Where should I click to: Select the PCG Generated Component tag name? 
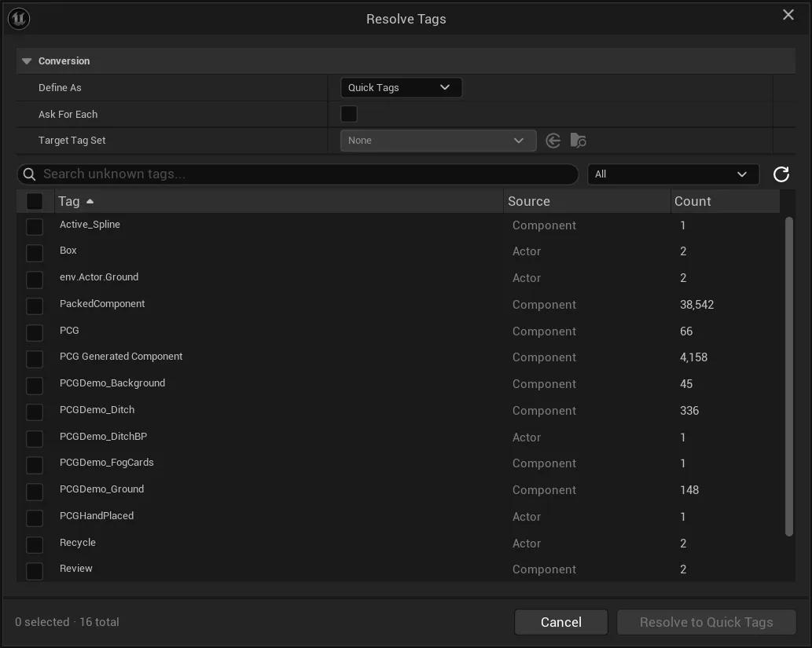(121, 357)
